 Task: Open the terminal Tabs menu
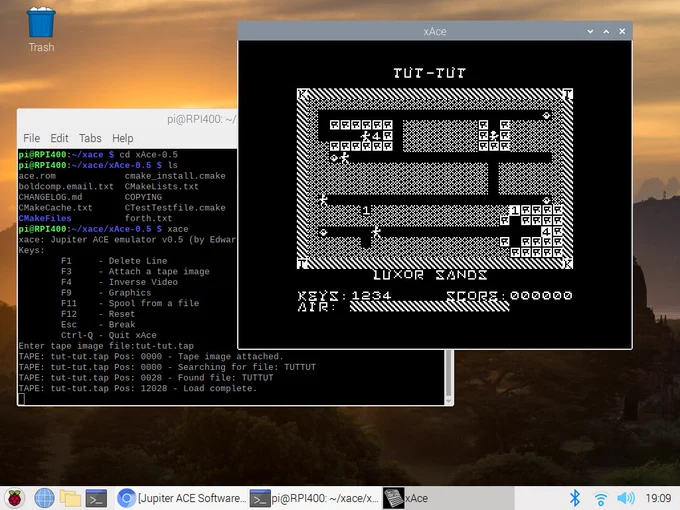(90, 138)
